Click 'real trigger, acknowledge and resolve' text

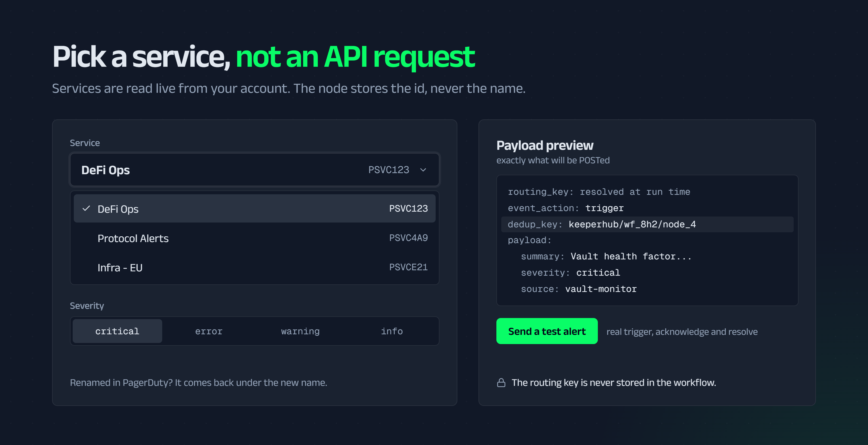tap(682, 332)
